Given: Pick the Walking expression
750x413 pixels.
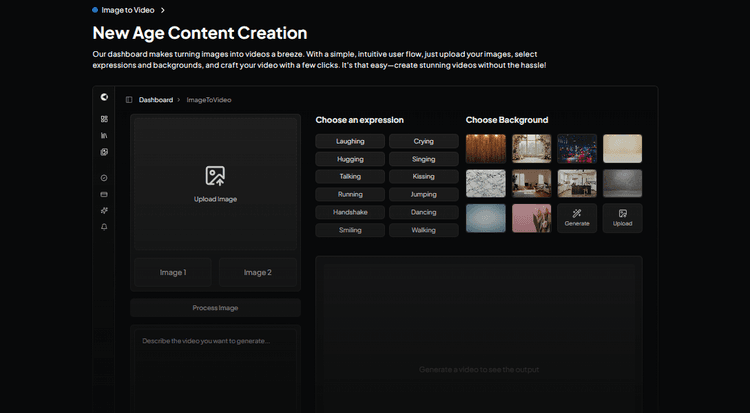Looking at the screenshot, I should coord(424,230).
